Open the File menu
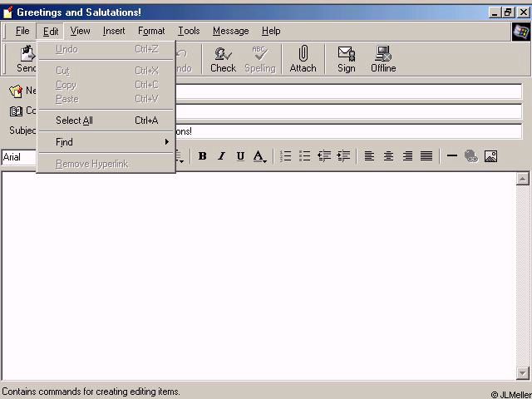The width and height of the screenshot is (532, 399). point(22,31)
